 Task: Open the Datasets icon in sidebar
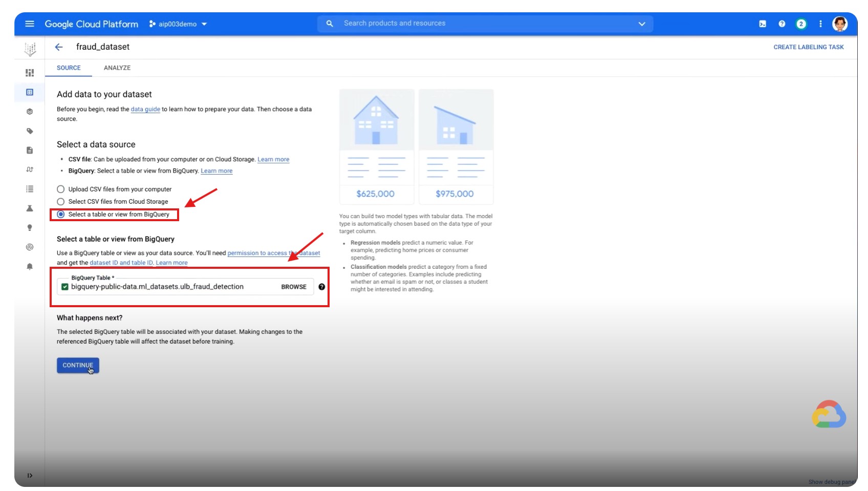coord(30,92)
